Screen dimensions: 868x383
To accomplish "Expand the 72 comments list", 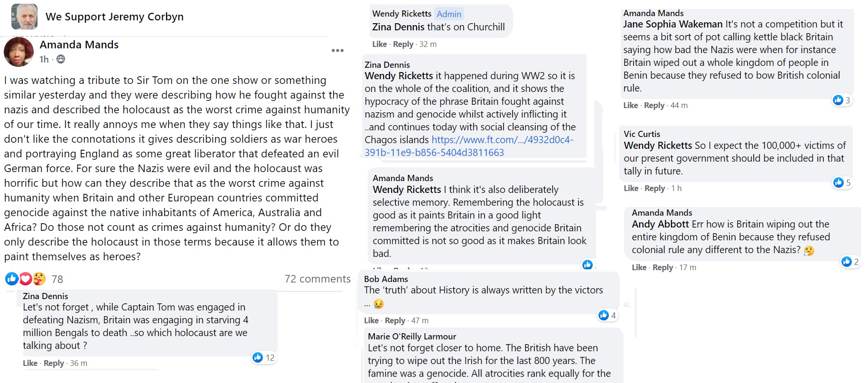I will point(317,279).
